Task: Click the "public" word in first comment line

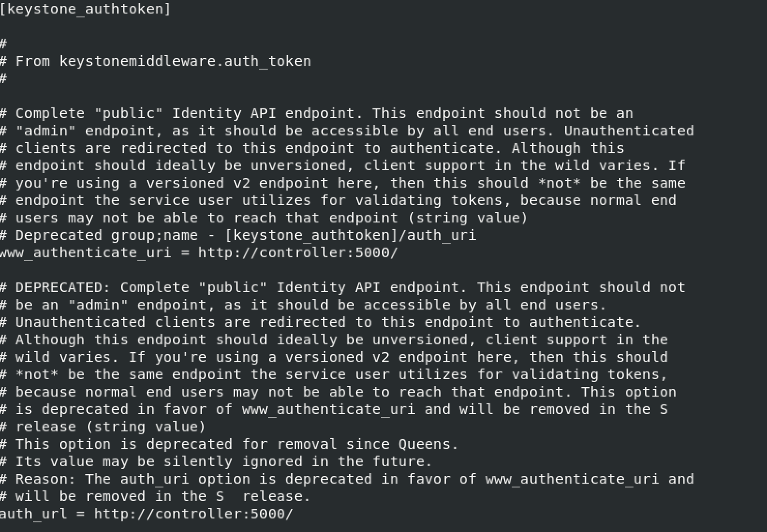Action: (128, 113)
